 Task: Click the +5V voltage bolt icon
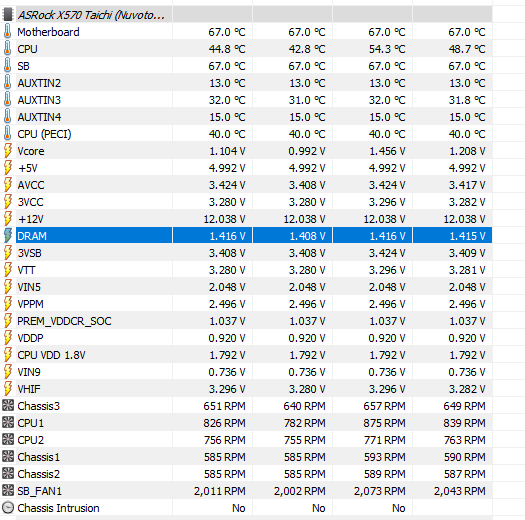8,168
